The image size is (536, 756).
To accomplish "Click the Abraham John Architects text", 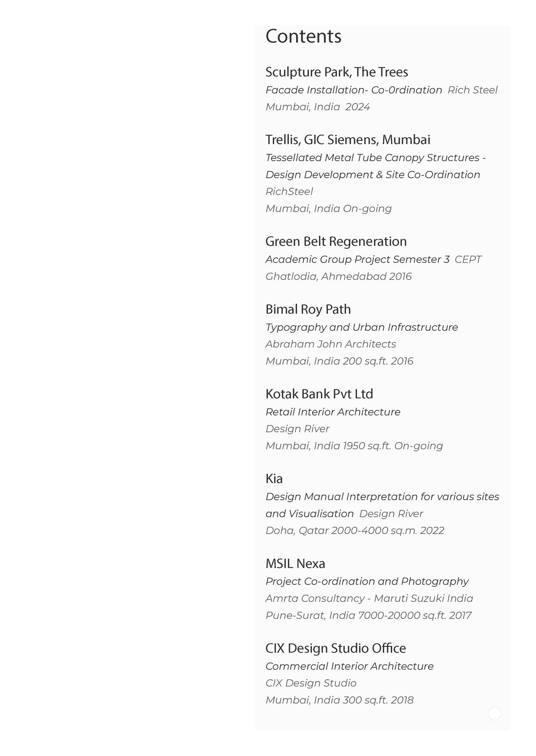I will [330, 344].
